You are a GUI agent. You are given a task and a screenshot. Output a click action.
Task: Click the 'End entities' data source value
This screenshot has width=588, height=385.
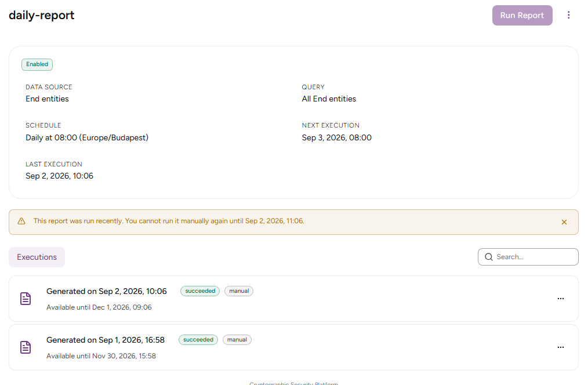[47, 99]
